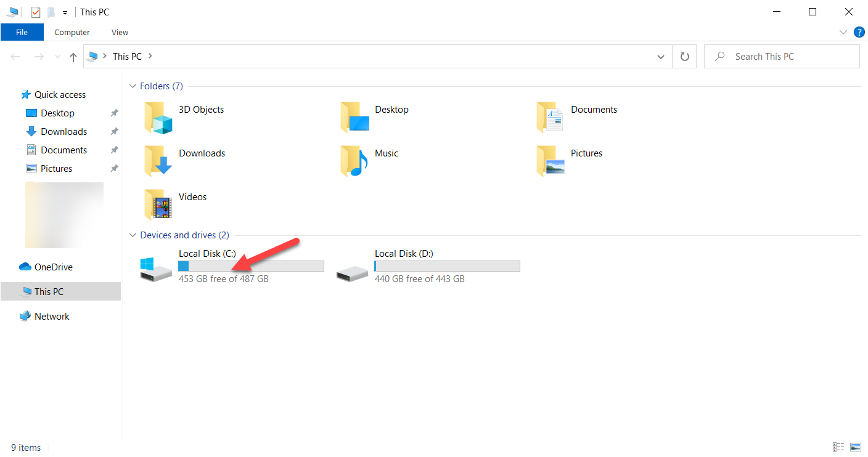Open Properties from the Quick Access Toolbar
The image size is (868, 457).
(35, 12)
